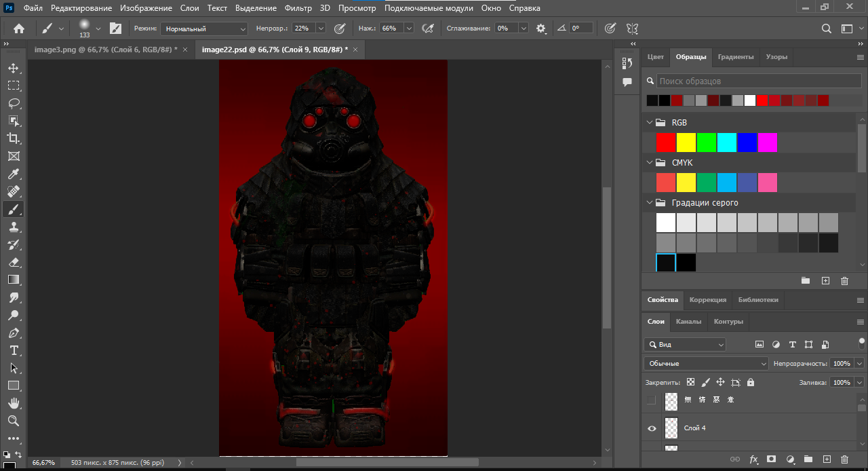Open the layer filter type Вид dropdown

click(x=684, y=345)
